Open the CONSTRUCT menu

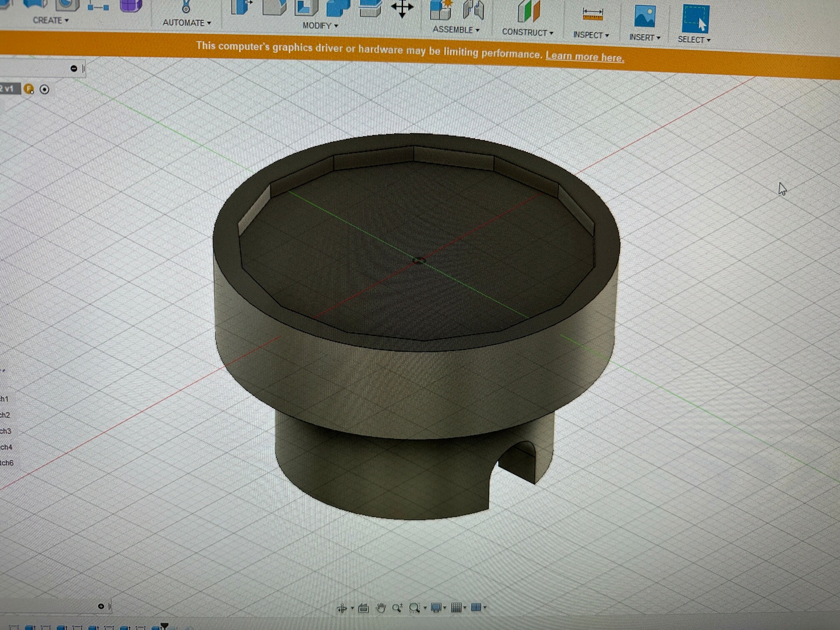(x=527, y=32)
